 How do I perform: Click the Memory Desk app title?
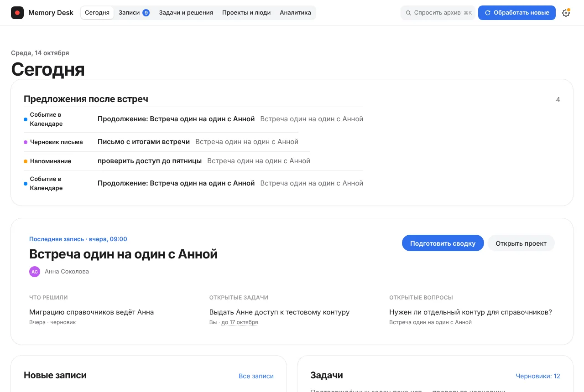pos(51,13)
